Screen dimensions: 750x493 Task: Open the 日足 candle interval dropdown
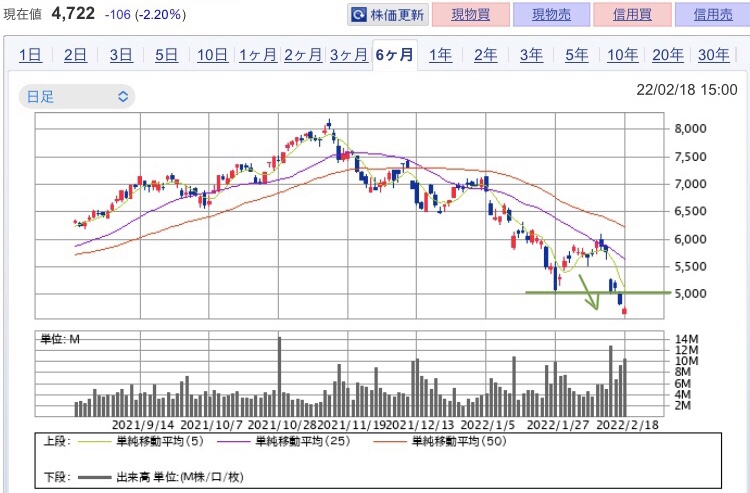(77, 97)
